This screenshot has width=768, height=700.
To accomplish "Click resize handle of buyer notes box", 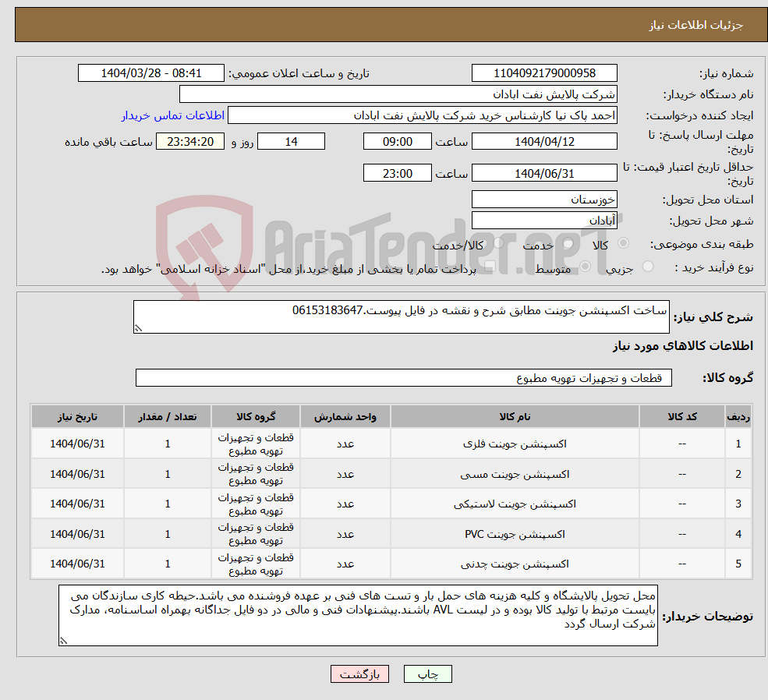I will tap(63, 641).
